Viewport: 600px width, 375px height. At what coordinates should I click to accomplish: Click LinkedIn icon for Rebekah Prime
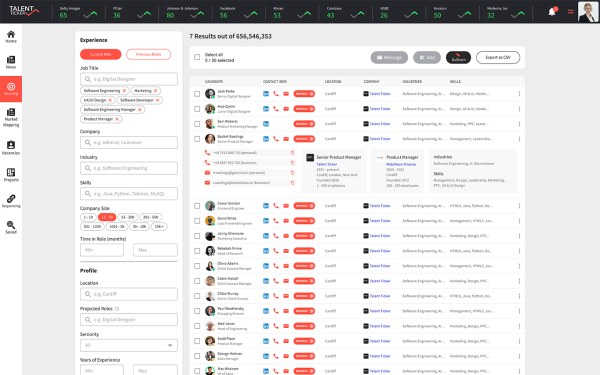point(266,251)
